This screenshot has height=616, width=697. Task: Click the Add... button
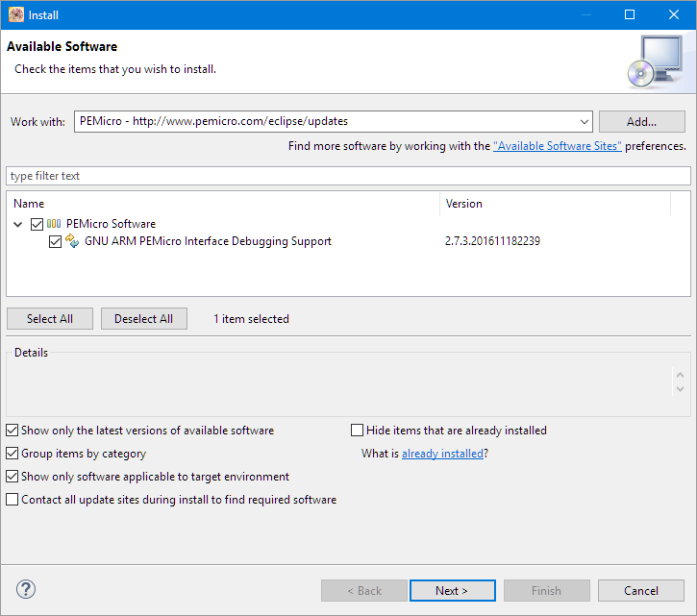coord(642,121)
